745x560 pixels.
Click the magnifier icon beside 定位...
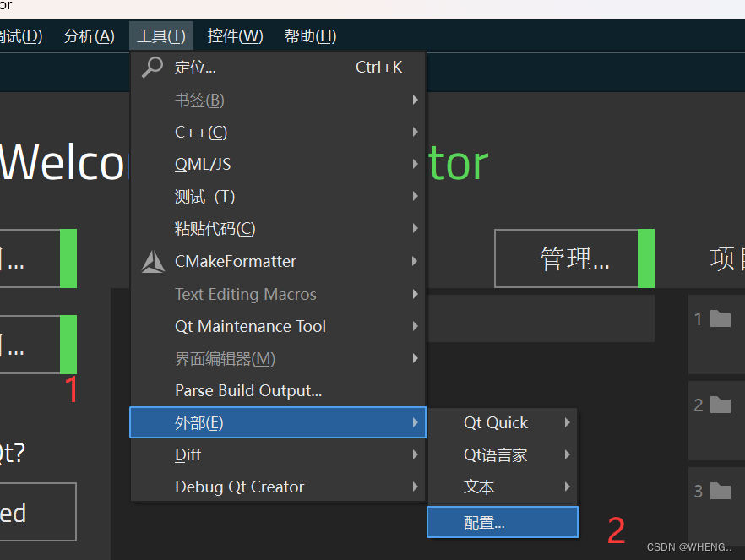pyautogui.click(x=152, y=67)
